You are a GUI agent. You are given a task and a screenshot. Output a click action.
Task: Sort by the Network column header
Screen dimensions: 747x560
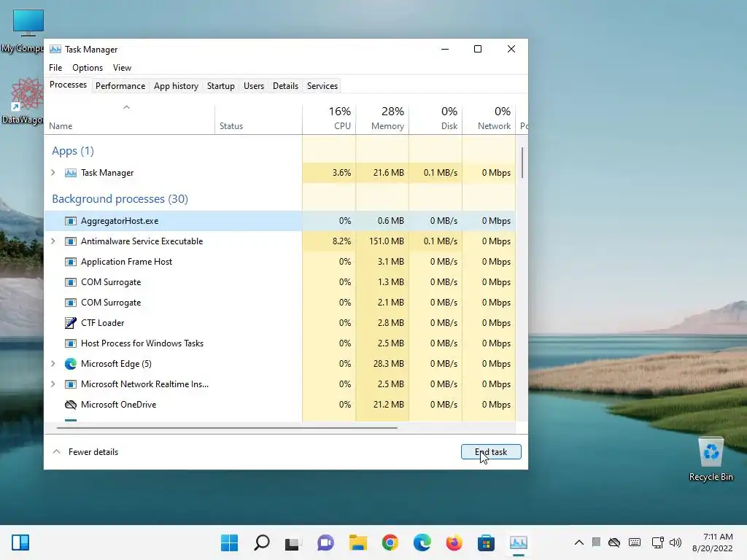point(489,119)
